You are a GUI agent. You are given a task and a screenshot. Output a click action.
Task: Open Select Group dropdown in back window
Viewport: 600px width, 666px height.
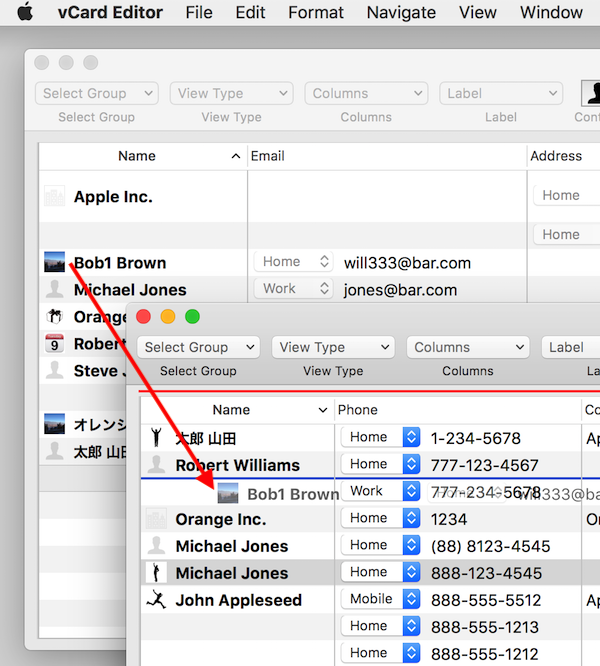click(97, 93)
